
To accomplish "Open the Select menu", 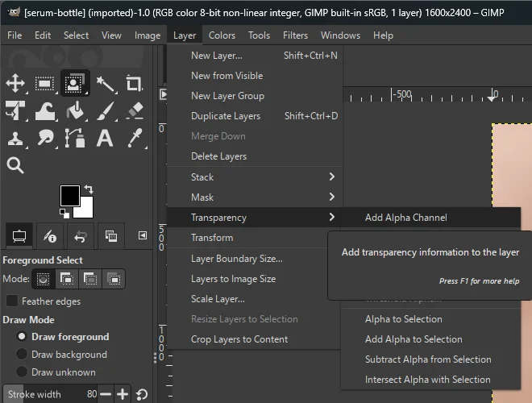I will 76,35.
